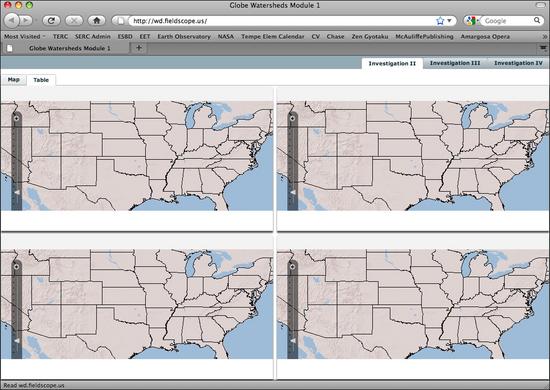The height and width of the screenshot is (390, 550).
Task: Zoom in on the bottom-right map
Action: [x=292, y=267]
